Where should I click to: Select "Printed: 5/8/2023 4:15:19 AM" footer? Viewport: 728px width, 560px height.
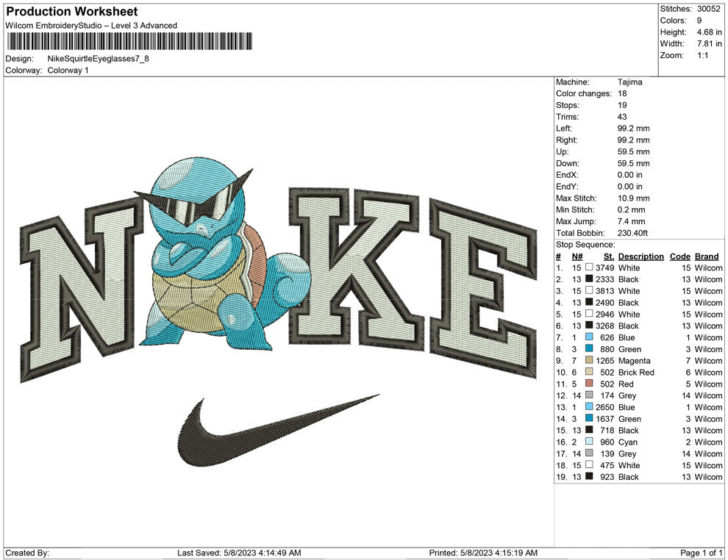tap(483, 553)
